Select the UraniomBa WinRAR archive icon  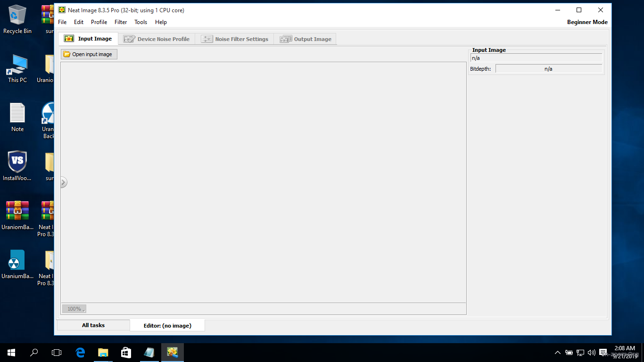[x=17, y=215]
